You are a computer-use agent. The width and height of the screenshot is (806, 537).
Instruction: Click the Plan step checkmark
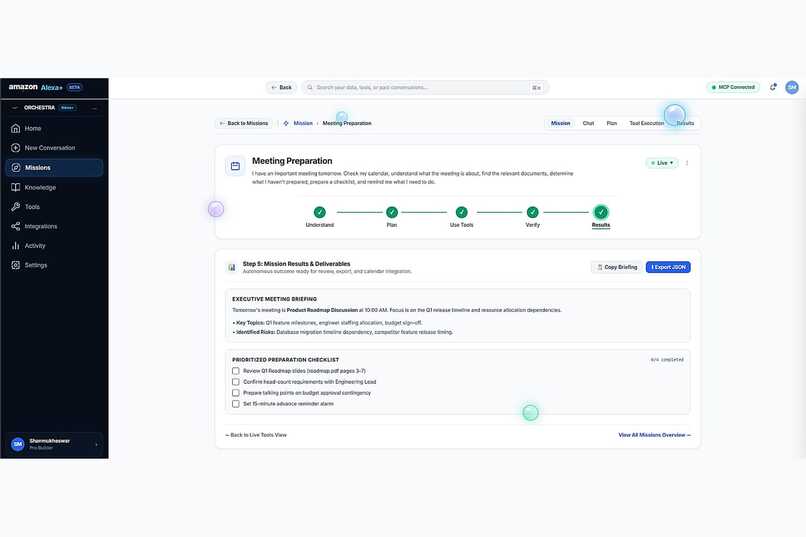tap(392, 212)
